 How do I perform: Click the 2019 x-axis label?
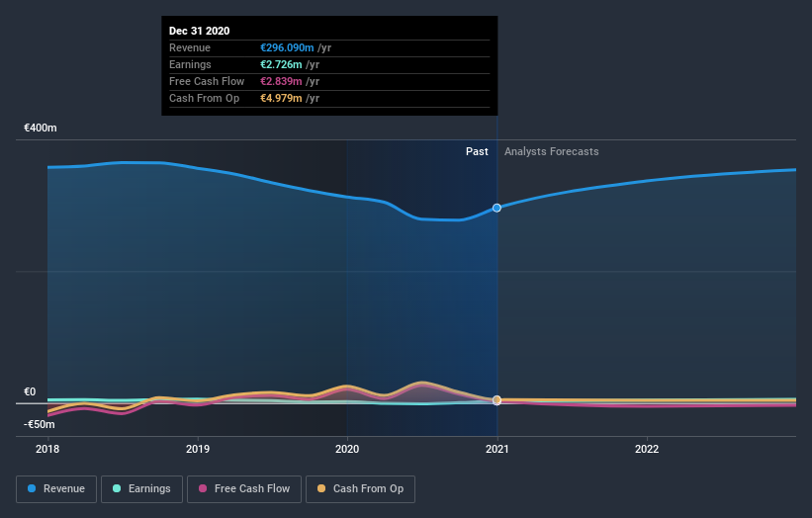click(197, 449)
